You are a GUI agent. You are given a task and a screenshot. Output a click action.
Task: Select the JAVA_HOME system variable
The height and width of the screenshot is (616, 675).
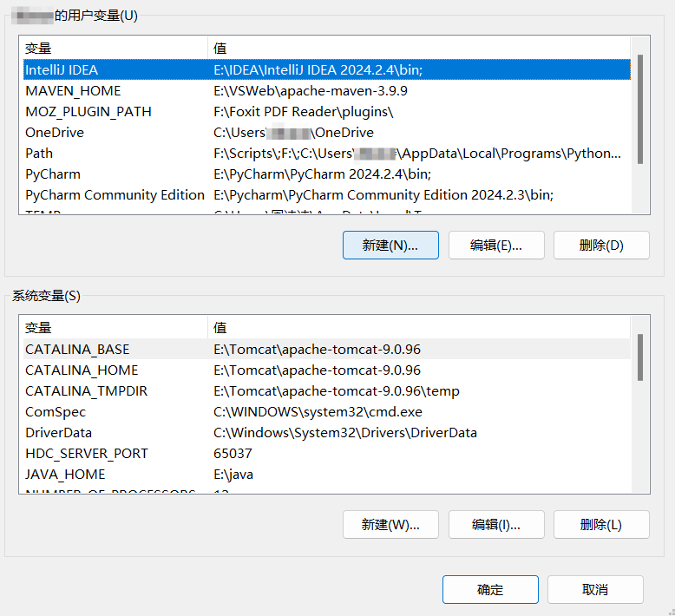point(327,475)
